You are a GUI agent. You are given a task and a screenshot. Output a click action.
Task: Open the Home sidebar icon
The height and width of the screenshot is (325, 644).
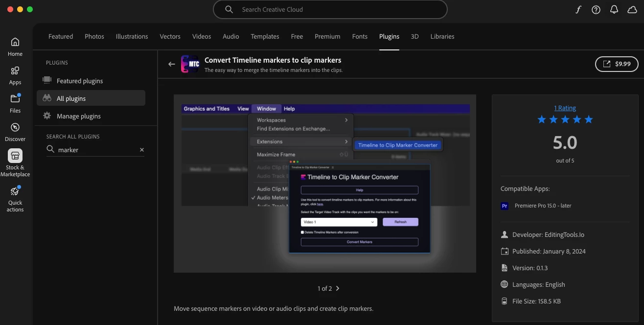15,42
